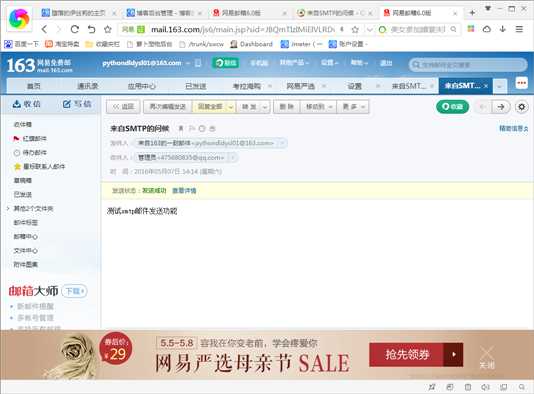Image resolution: width=534 pixels, height=394 pixels.
Task: Open the 百度一下 bookmark
Action: 22,44
